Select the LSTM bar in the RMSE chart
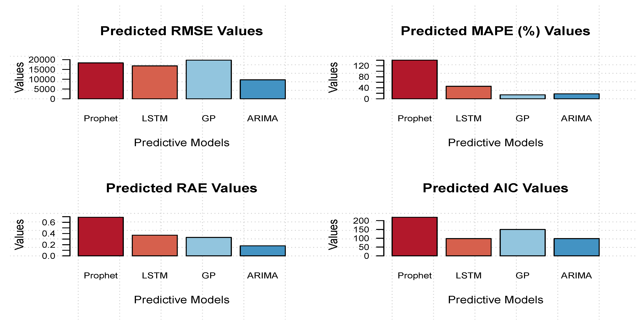 [155, 82]
